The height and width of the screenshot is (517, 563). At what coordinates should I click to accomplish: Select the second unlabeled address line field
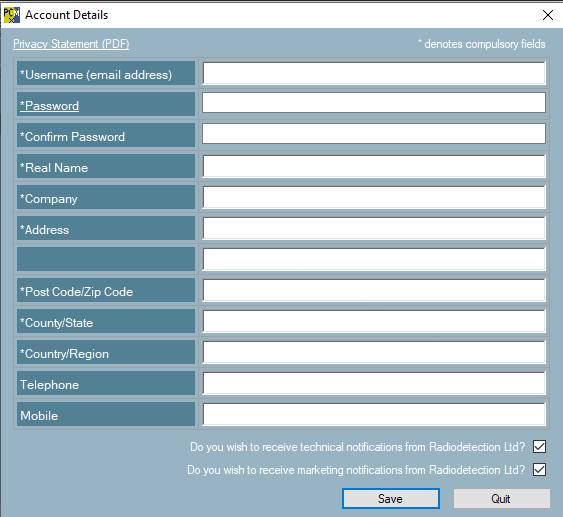(x=374, y=259)
